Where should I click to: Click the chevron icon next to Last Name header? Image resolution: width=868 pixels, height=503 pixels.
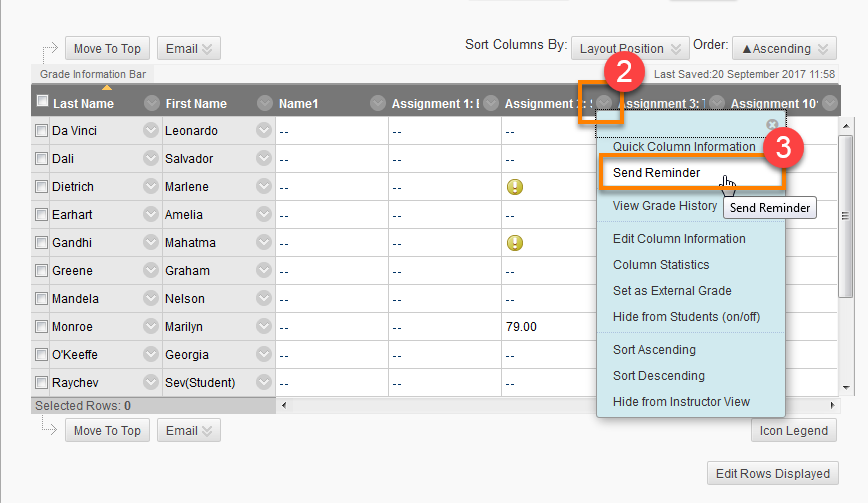coord(151,103)
